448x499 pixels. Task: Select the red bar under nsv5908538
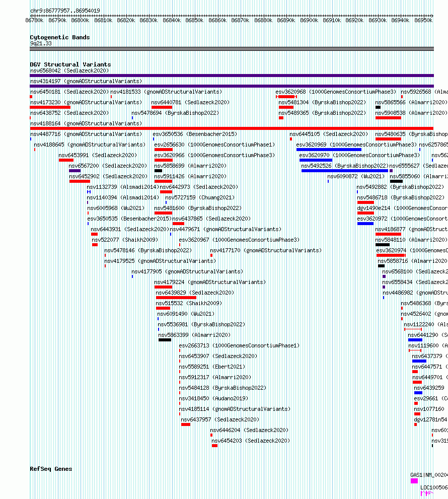tap(388, 118)
